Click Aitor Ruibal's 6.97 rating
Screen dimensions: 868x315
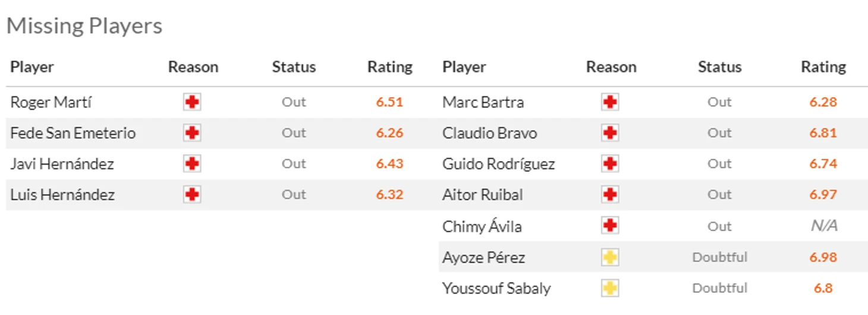[823, 195]
